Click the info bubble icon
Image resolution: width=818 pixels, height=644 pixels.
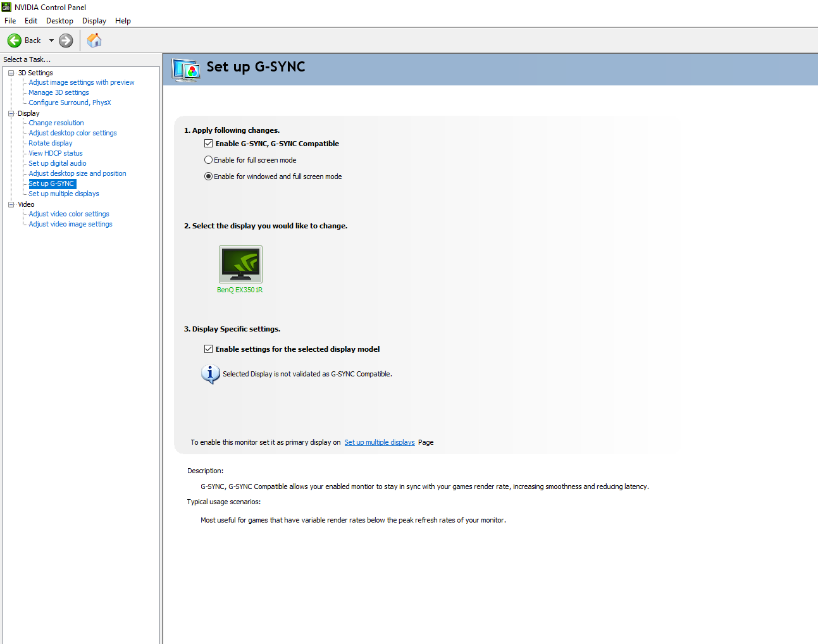(210, 374)
